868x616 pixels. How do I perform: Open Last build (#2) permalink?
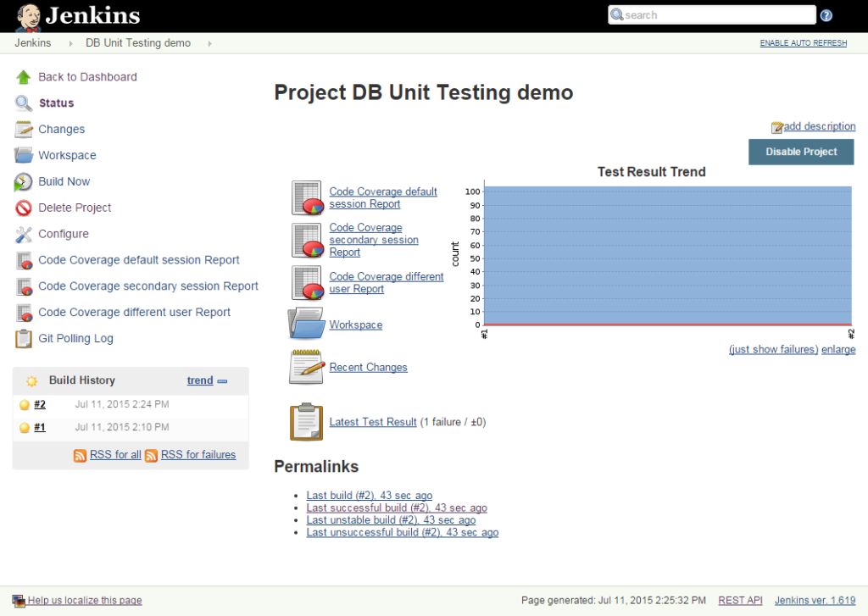click(370, 496)
